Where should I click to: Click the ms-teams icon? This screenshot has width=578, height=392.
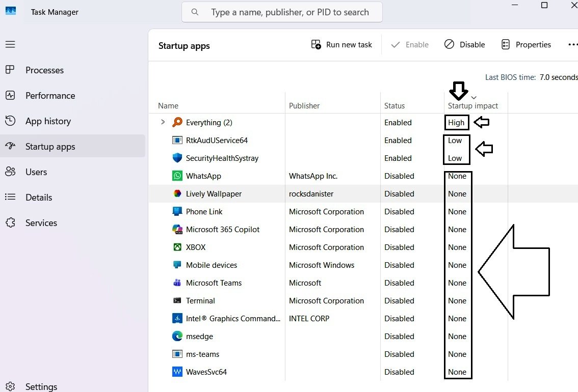click(177, 354)
